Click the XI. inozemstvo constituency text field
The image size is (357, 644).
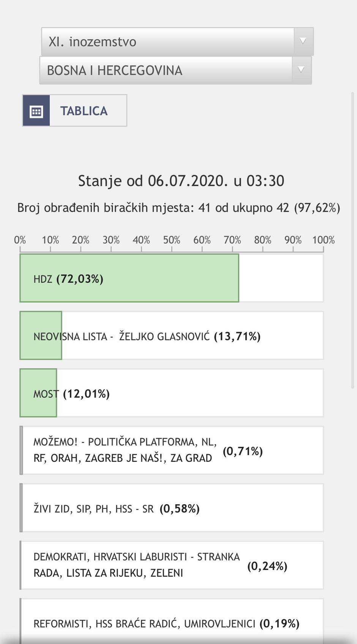pyautogui.click(x=167, y=41)
